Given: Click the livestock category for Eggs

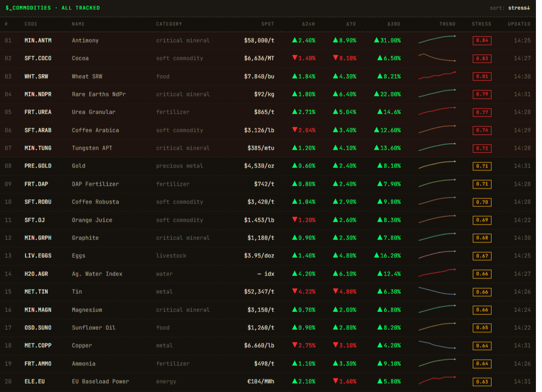Looking at the screenshot, I should [x=171, y=256].
